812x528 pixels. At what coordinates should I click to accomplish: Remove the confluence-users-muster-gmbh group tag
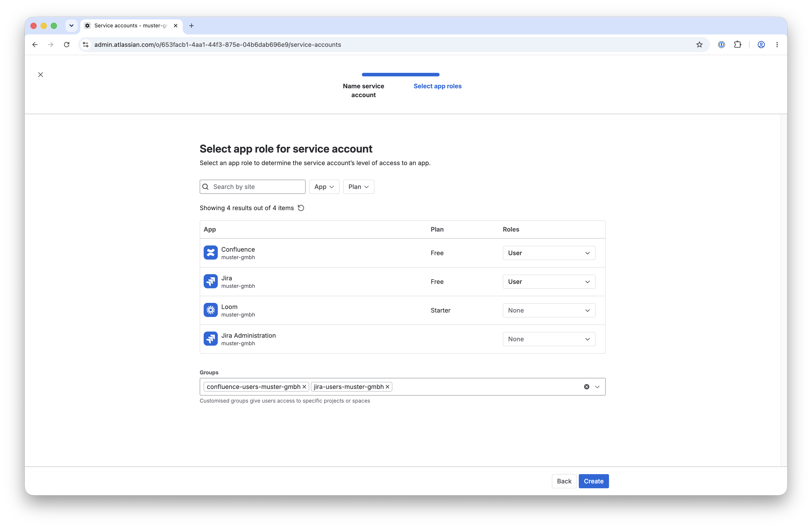[x=304, y=387]
